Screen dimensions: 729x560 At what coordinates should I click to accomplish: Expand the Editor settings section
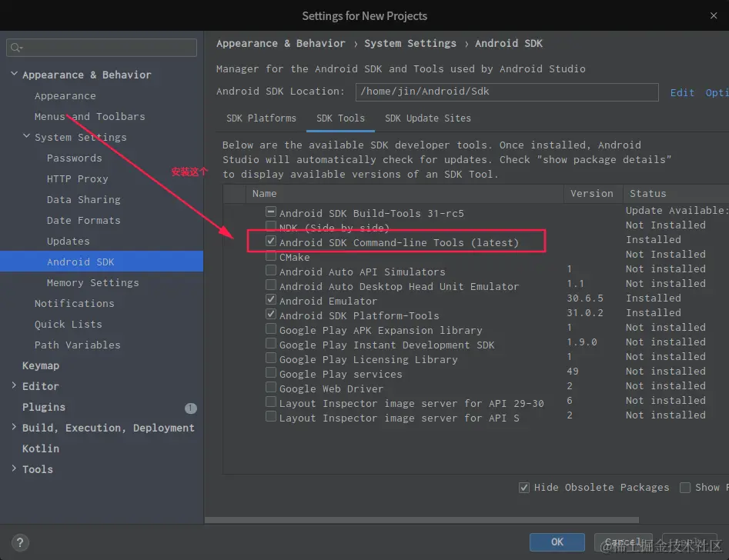point(14,386)
